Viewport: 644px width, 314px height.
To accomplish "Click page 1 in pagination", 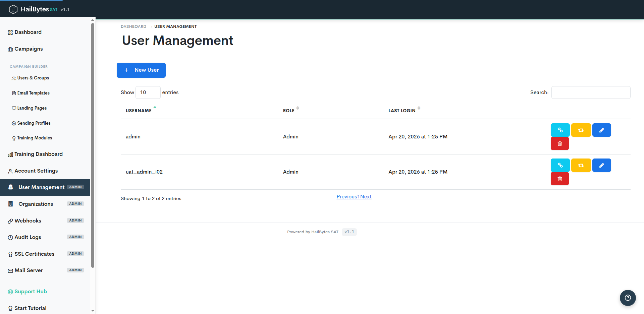I will pos(359,197).
